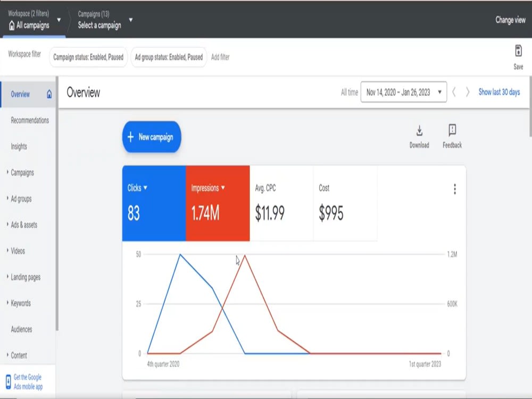Expand the Landing pages sidebar section
The width and height of the screenshot is (532, 399).
coord(7,277)
